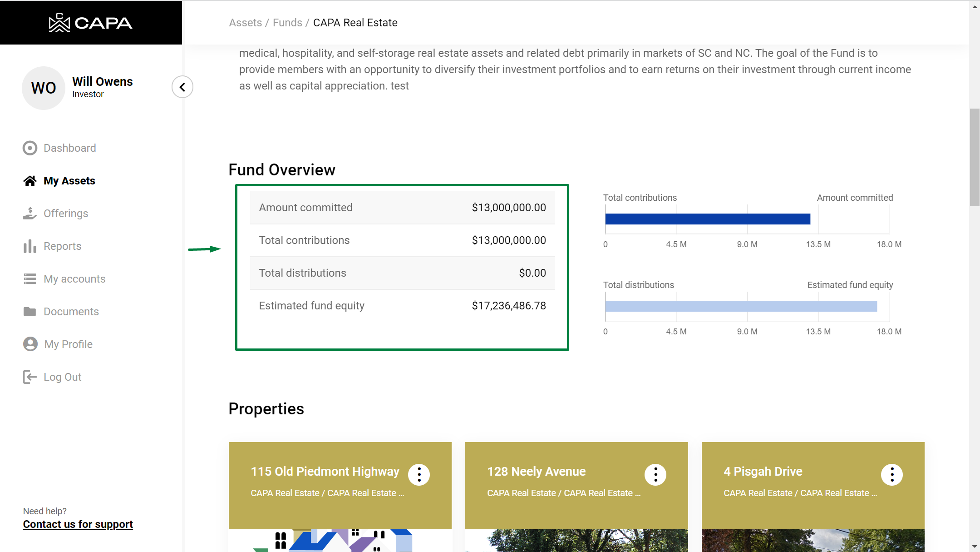Open Contact us for support link

tap(78, 524)
